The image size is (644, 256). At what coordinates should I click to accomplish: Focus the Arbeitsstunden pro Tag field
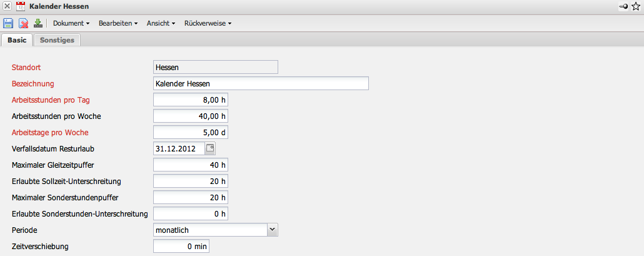(191, 100)
